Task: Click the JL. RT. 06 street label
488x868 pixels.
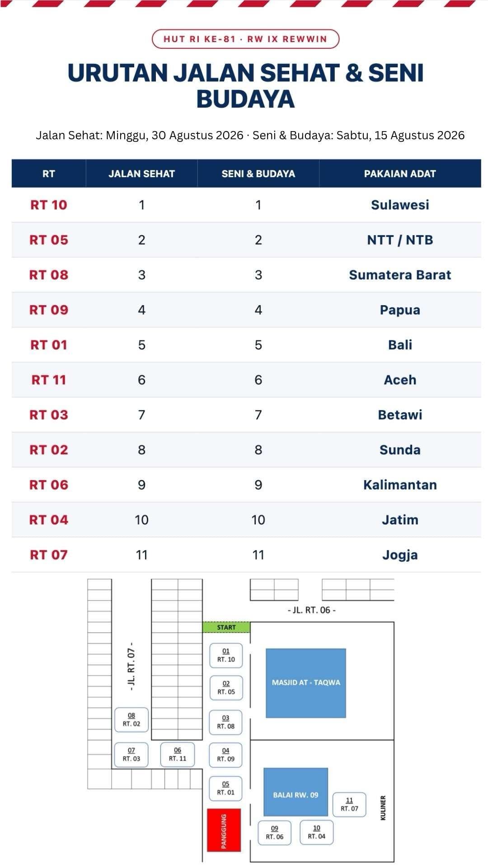Action: (x=312, y=610)
